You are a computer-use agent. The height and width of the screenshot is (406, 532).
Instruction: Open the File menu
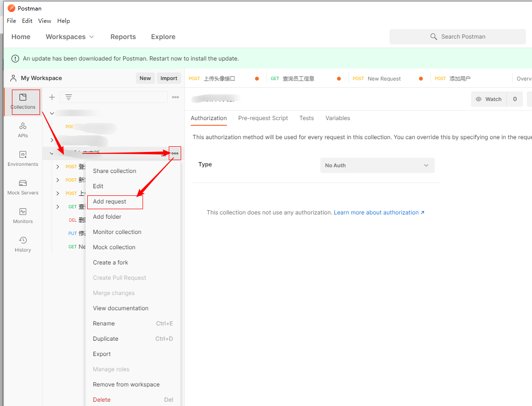click(x=11, y=20)
